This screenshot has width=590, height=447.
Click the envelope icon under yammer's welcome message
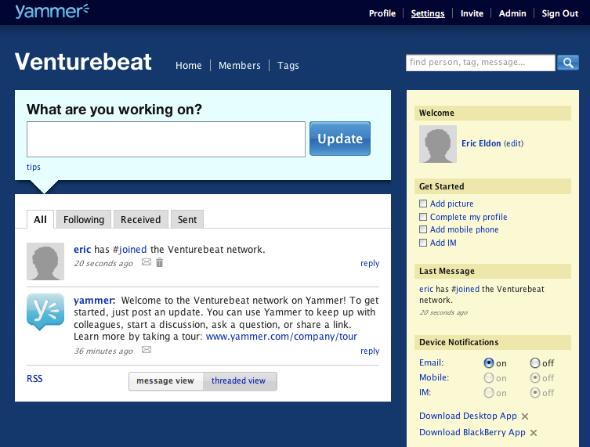pos(146,350)
